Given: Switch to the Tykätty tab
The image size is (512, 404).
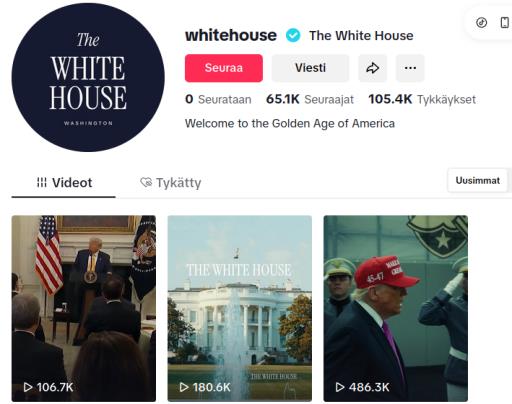Looking at the screenshot, I should pos(170,183).
